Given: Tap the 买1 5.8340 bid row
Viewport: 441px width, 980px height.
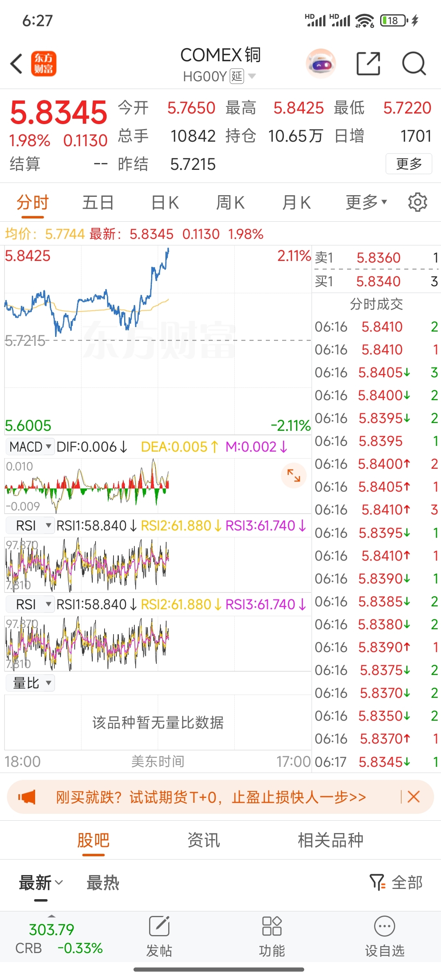Looking at the screenshot, I should click(376, 281).
